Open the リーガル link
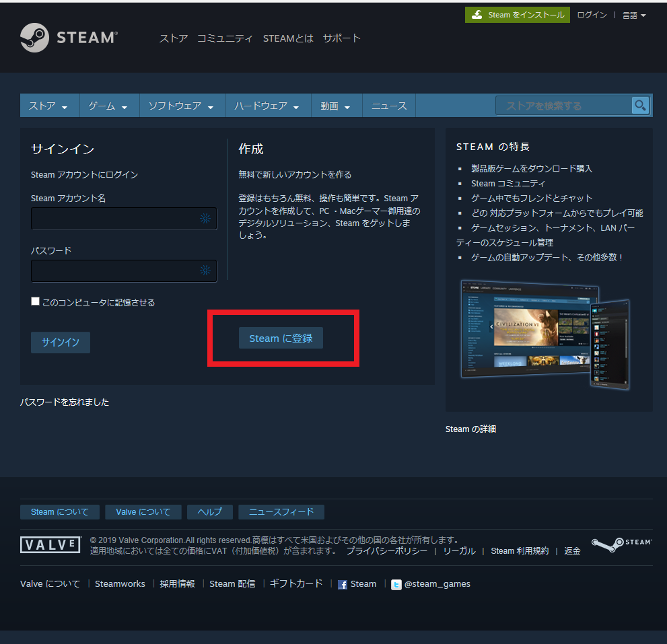The height and width of the screenshot is (644, 667). click(460, 551)
